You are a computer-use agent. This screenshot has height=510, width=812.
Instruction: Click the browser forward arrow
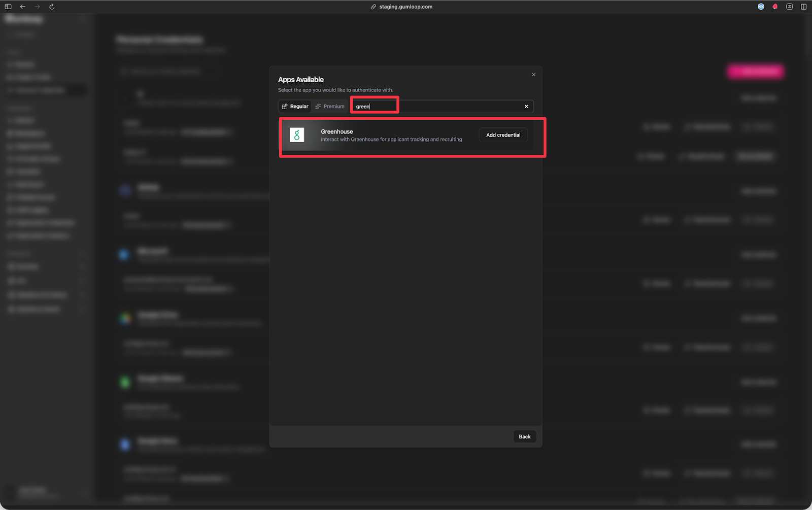[x=37, y=7]
